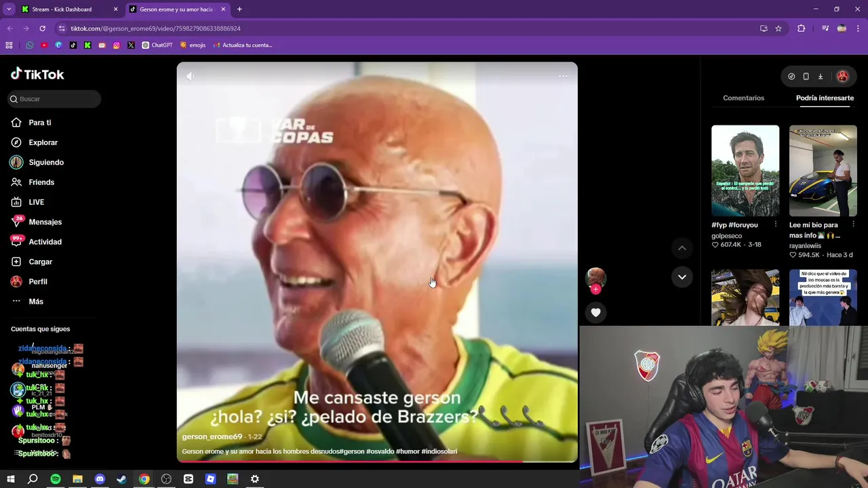Close the Kick Dashboard tab
The image size is (868, 488).
(115, 9)
